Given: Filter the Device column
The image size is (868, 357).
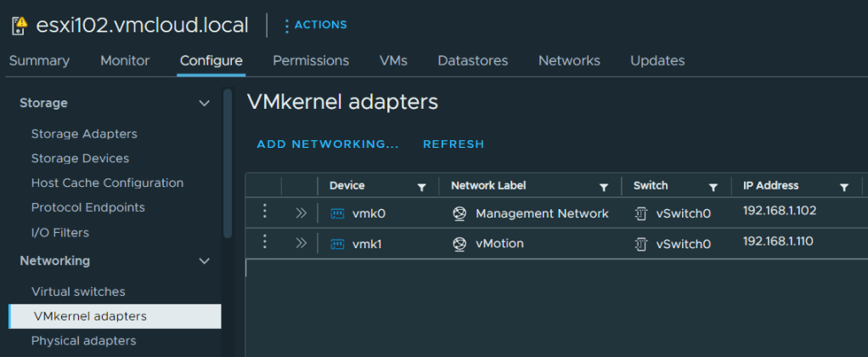Looking at the screenshot, I should tap(421, 187).
